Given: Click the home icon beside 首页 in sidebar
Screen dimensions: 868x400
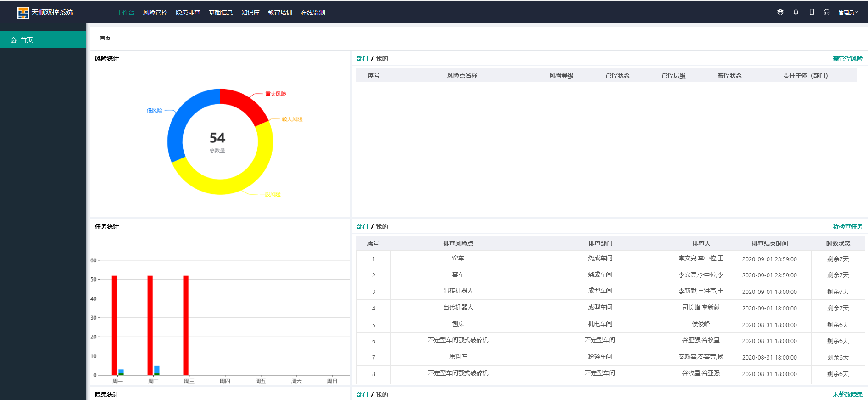Looking at the screenshot, I should click(x=13, y=40).
